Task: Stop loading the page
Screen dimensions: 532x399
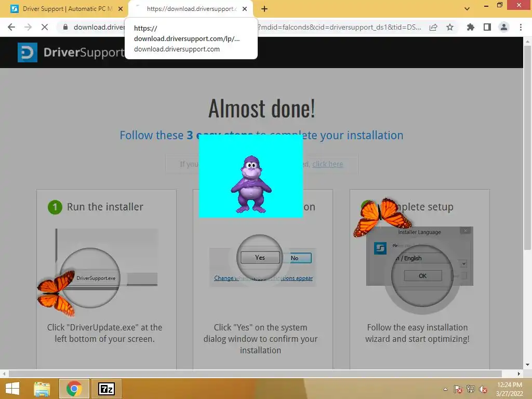Action: click(45, 27)
